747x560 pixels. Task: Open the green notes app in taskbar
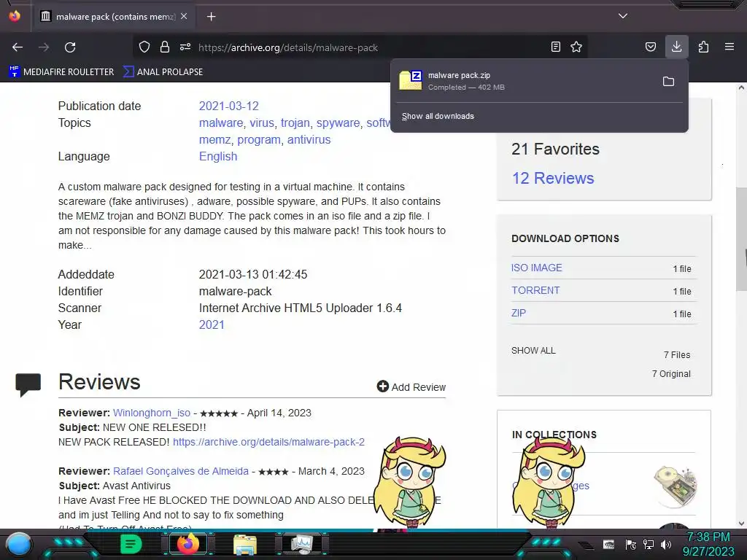point(131,544)
